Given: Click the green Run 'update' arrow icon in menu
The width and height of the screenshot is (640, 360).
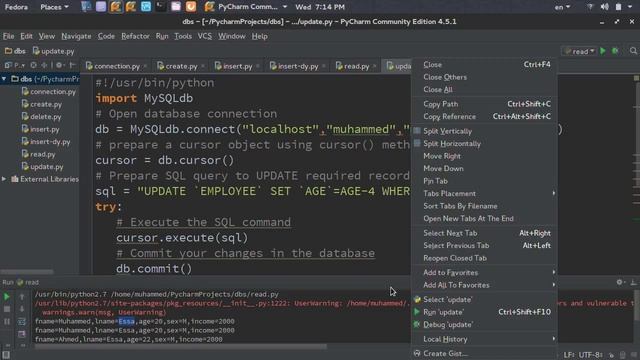Looking at the screenshot, I should tap(417, 312).
